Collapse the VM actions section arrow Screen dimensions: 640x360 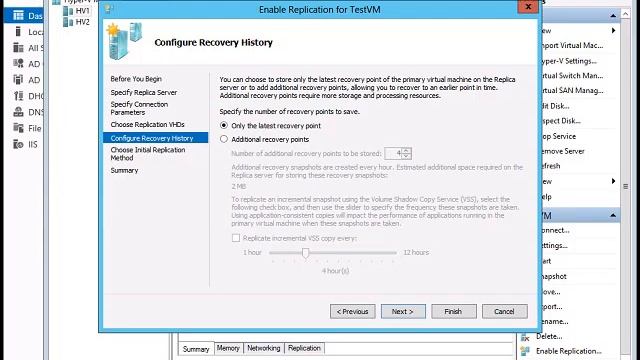click(613, 215)
